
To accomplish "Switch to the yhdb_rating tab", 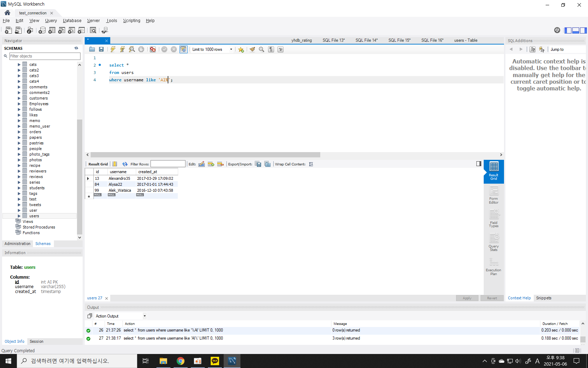I will pyautogui.click(x=302, y=40).
